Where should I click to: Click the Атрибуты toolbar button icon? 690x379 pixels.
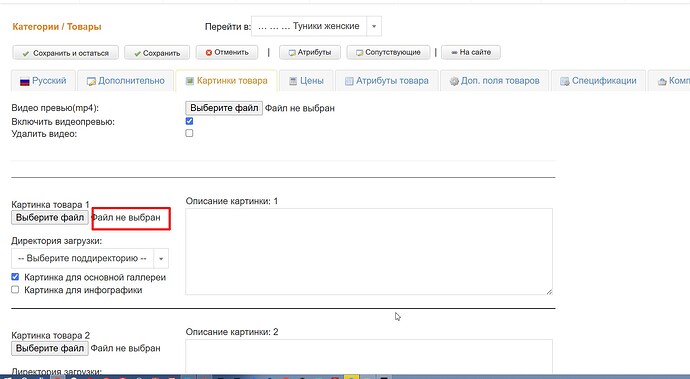pyautogui.click(x=292, y=52)
